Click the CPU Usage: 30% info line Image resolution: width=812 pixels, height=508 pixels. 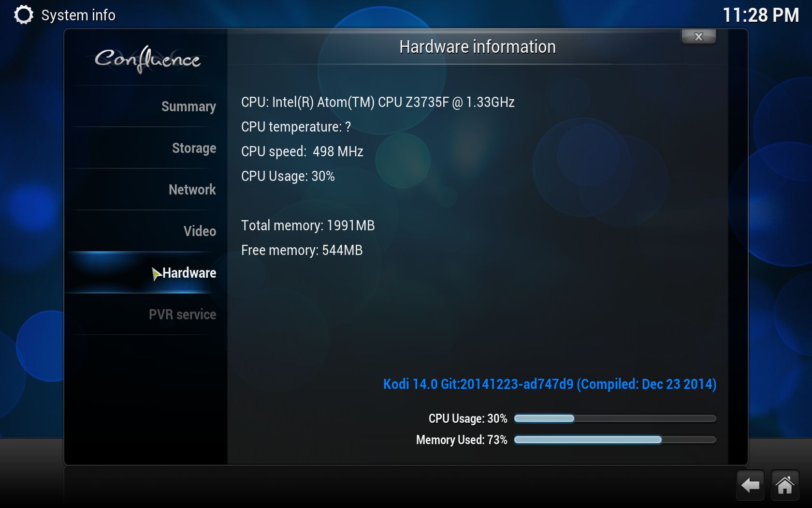click(288, 176)
